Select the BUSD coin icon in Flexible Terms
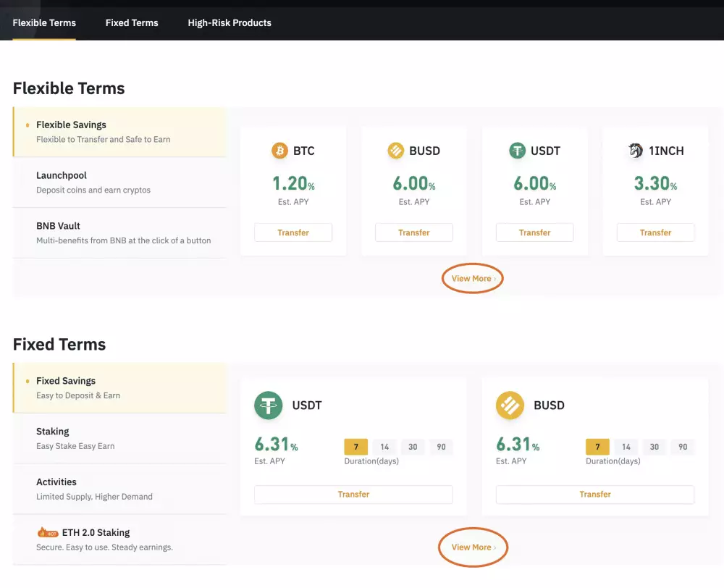724x588 pixels. (x=395, y=151)
